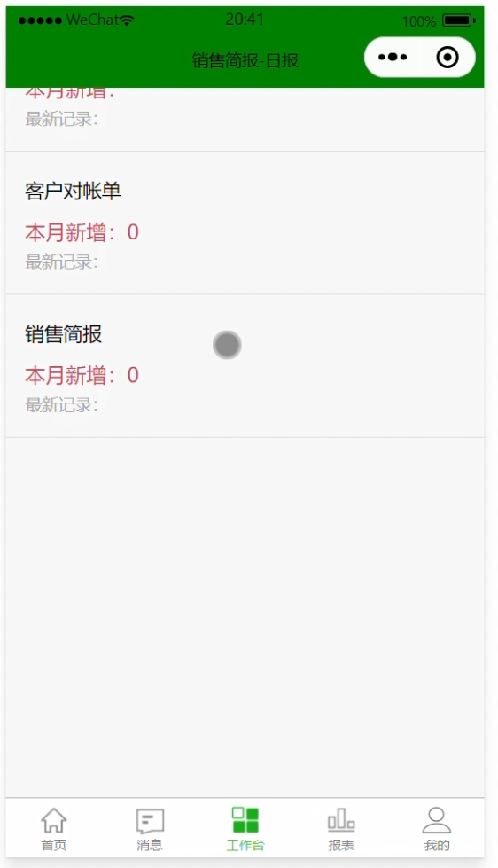
Task: Select the 首页 tab label
Action: point(54,845)
